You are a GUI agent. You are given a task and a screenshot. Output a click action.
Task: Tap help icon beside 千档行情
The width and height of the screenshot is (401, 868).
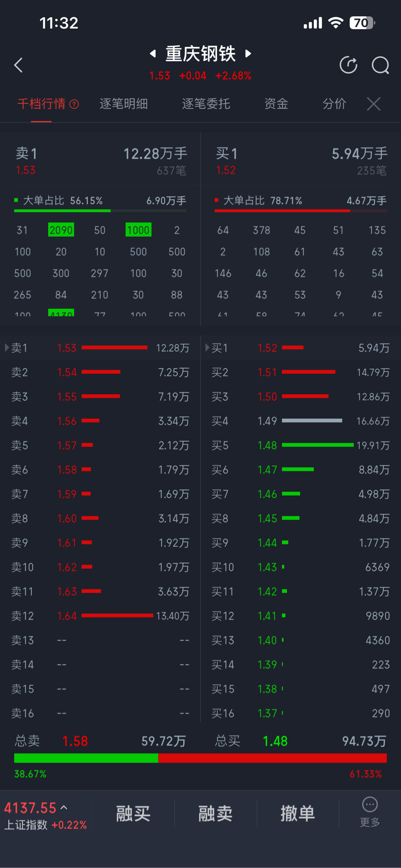[74, 104]
